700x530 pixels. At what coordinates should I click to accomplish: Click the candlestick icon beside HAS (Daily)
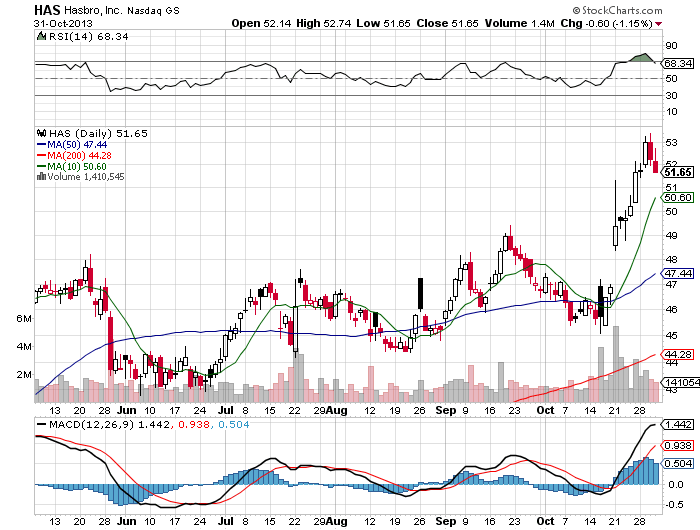pos(42,133)
